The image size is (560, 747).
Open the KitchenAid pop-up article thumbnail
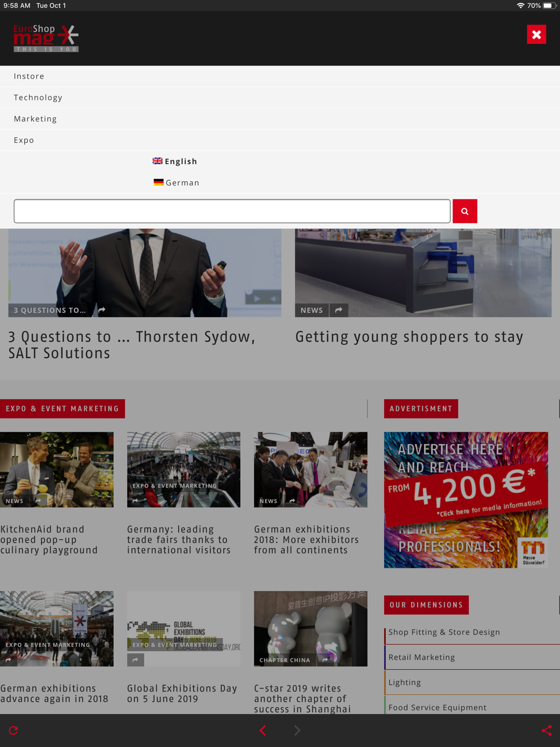pos(57,470)
